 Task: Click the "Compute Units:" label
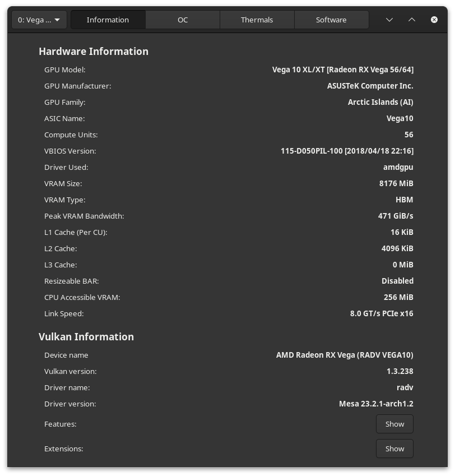click(x=71, y=135)
